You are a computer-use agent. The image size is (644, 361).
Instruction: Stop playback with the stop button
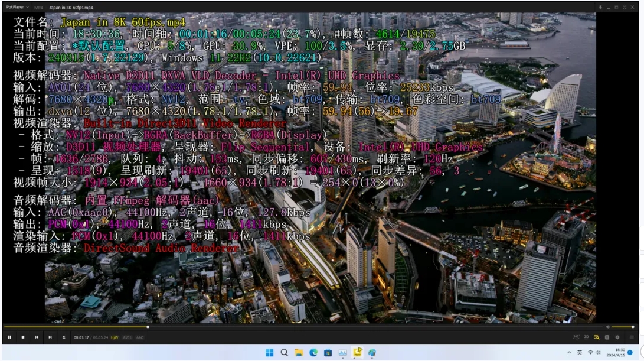point(23,337)
